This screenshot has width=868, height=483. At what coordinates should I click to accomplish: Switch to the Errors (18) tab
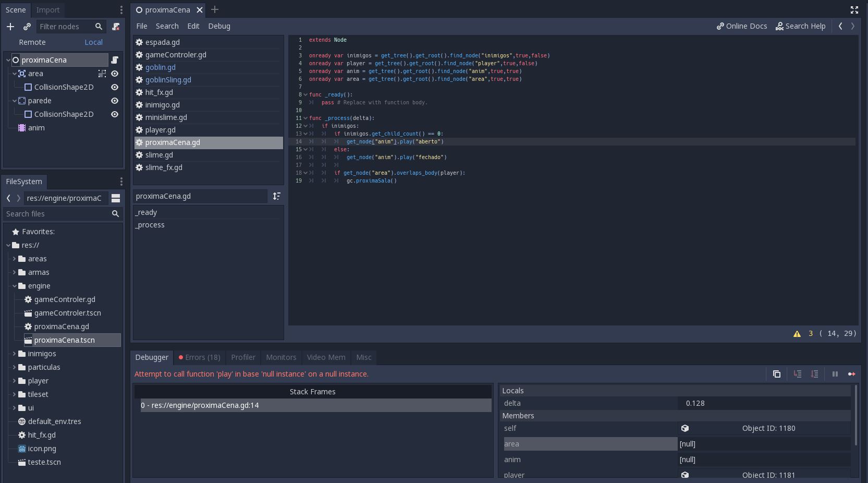[199, 357]
